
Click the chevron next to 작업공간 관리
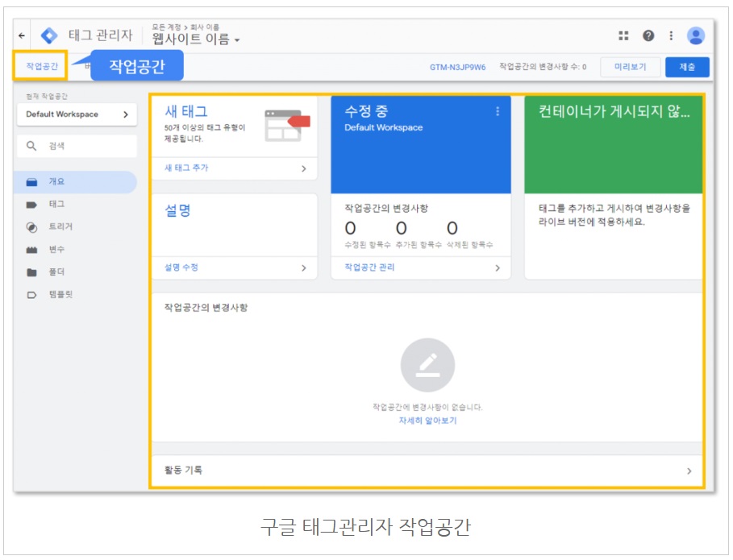(498, 268)
